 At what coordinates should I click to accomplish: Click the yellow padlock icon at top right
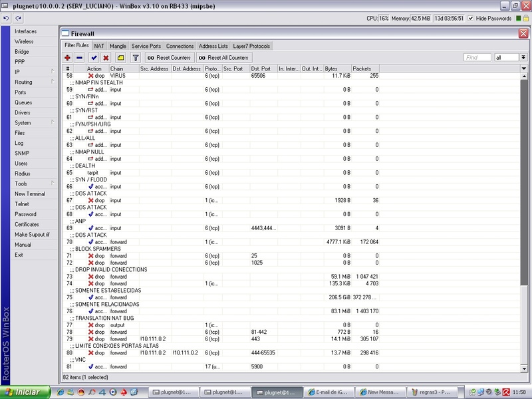click(526, 19)
